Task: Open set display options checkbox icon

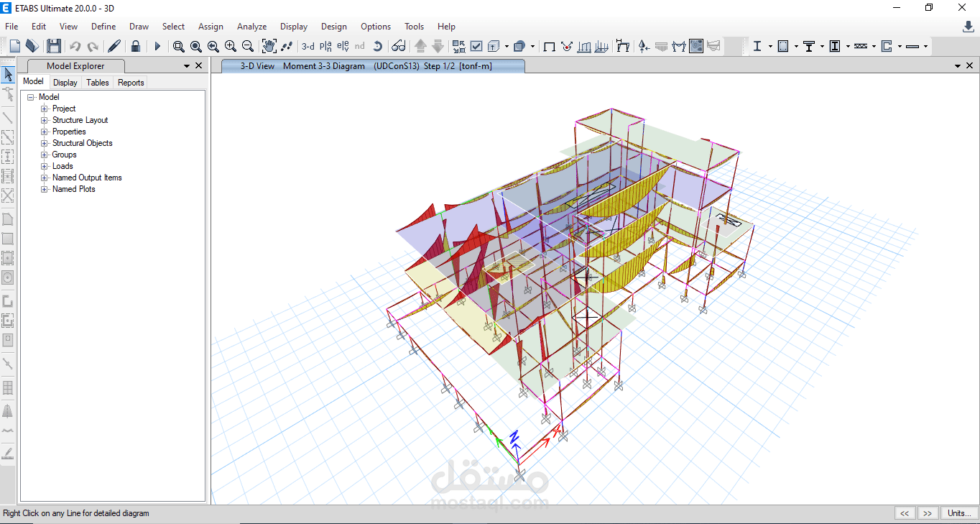Action: click(x=476, y=46)
